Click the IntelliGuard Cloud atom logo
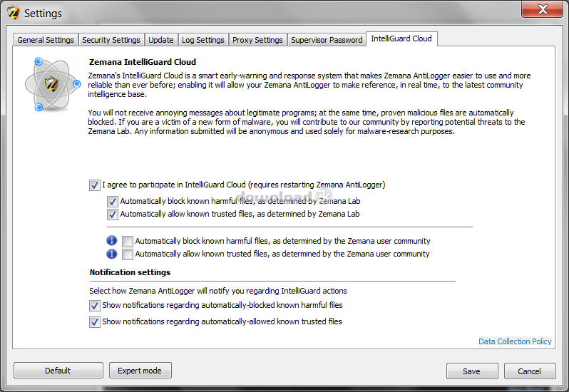 pyautogui.click(x=52, y=84)
